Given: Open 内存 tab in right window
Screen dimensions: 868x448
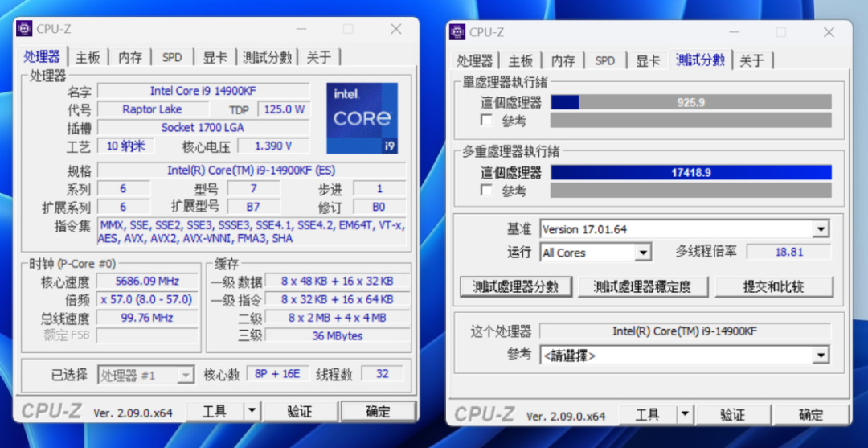Looking at the screenshot, I should point(563,60).
